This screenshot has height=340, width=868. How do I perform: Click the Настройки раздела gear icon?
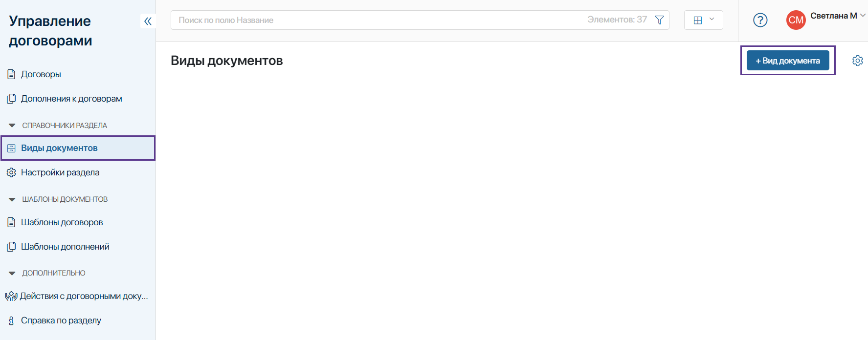click(11, 172)
